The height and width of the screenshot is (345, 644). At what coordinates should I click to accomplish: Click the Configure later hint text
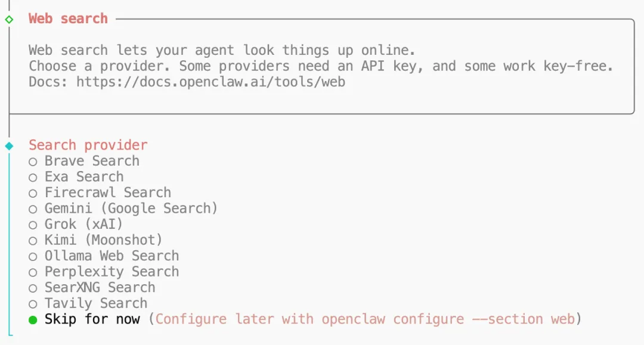365,319
